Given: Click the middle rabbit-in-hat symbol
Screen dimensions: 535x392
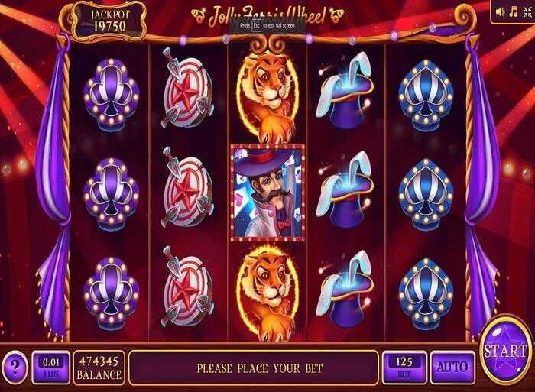Looking at the screenshot, I should pyautogui.click(x=345, y=193).
